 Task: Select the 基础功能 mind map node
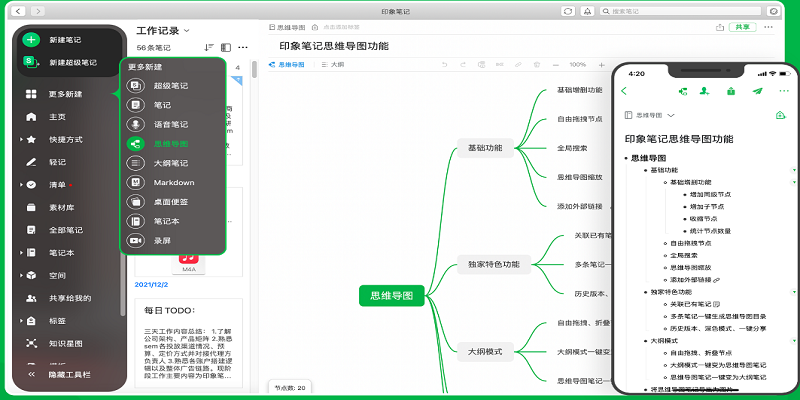485,148
